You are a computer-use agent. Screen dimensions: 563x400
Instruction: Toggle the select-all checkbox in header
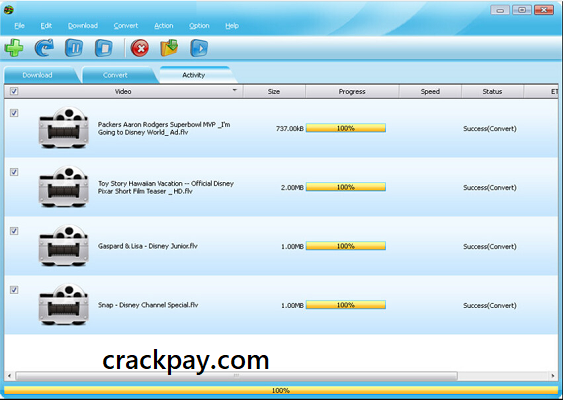(x=14, y=91)
